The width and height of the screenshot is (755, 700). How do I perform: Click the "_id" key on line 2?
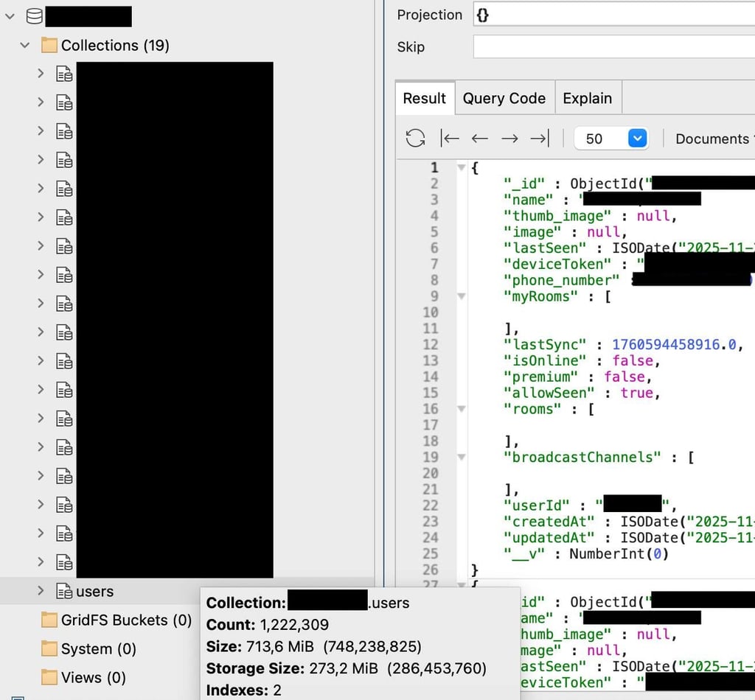[x=524, y=183]
